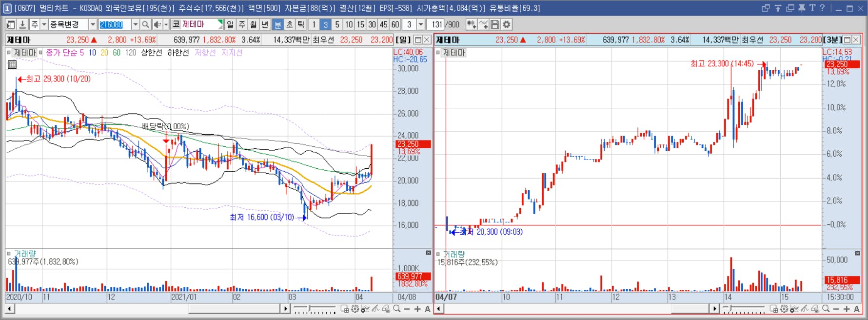Click the stock code input field 216080
Image resolution: width=868 pixels, height=320 pixels.
click(115, 24)
